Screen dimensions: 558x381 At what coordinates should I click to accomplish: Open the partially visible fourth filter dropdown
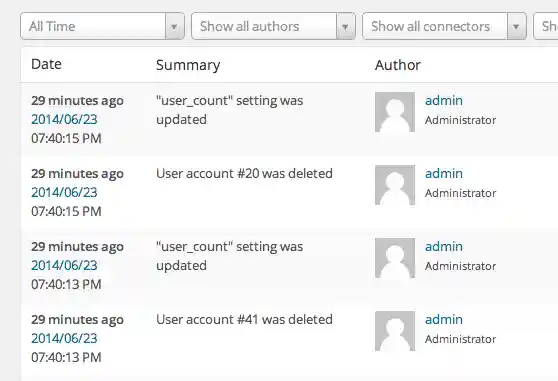546,26
